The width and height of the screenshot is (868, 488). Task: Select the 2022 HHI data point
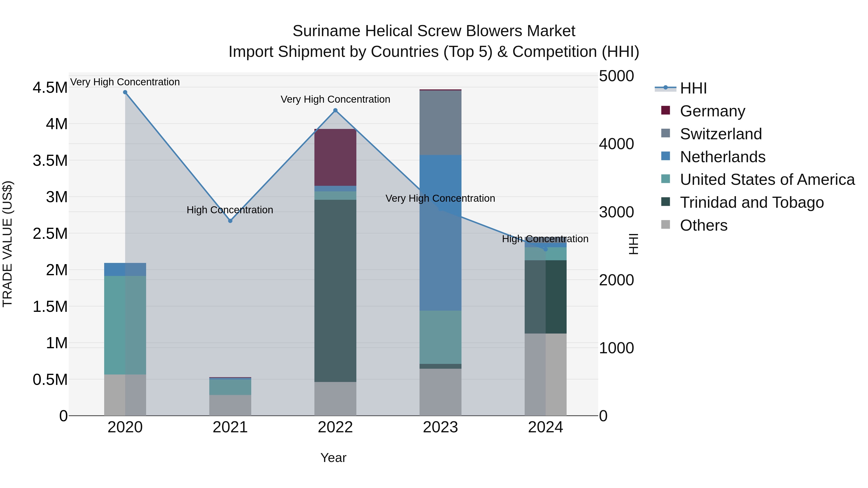tap(335, 110)
